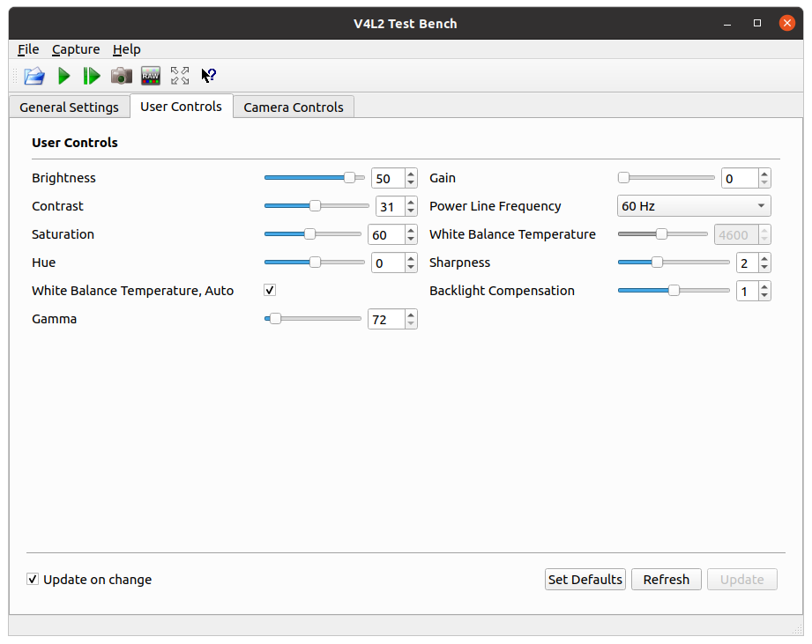This screenshot has width=812, height=644.
Task: Switch to the Camera Controls tab
Action: tap(293, 107)
